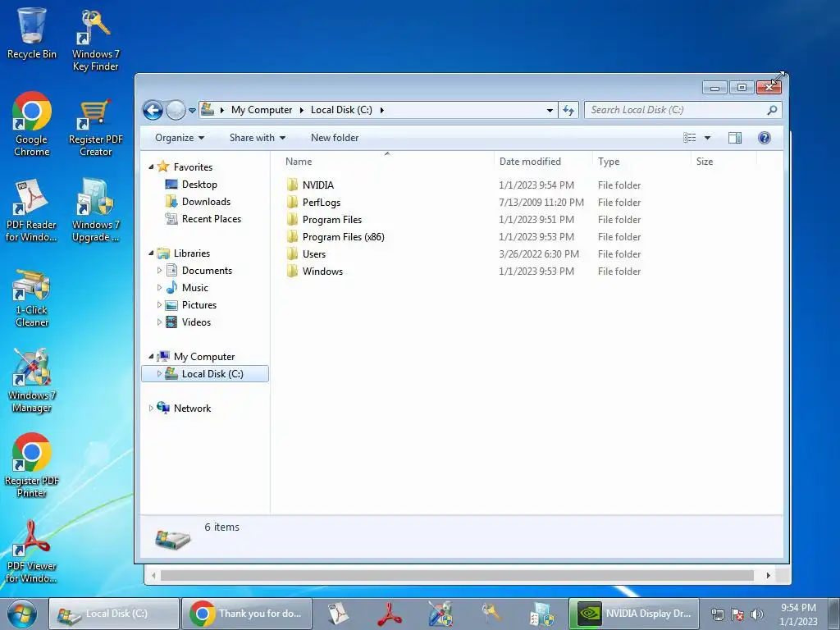Switch to NVIDIA Display Driver taskbar button

point(634,614)
